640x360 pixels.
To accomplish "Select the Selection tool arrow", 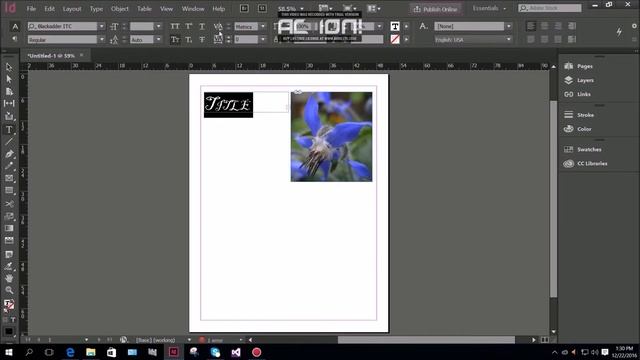I will click(9, 67).
